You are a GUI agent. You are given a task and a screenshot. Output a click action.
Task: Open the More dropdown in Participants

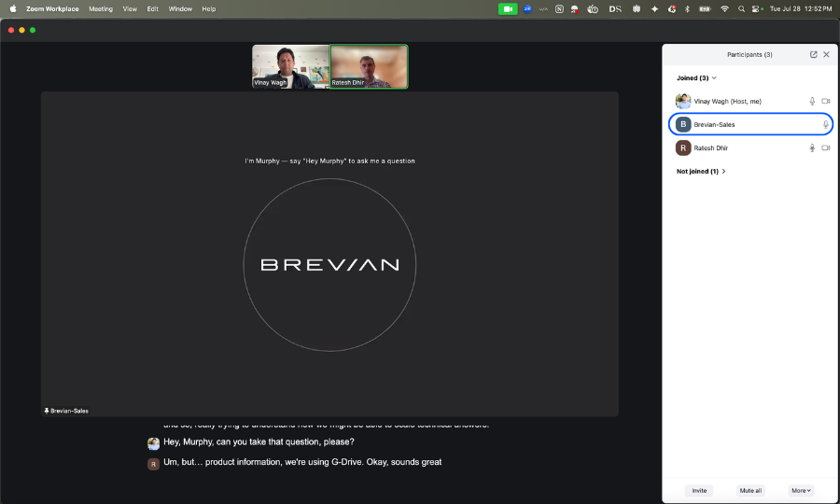[x=801, y=491]
